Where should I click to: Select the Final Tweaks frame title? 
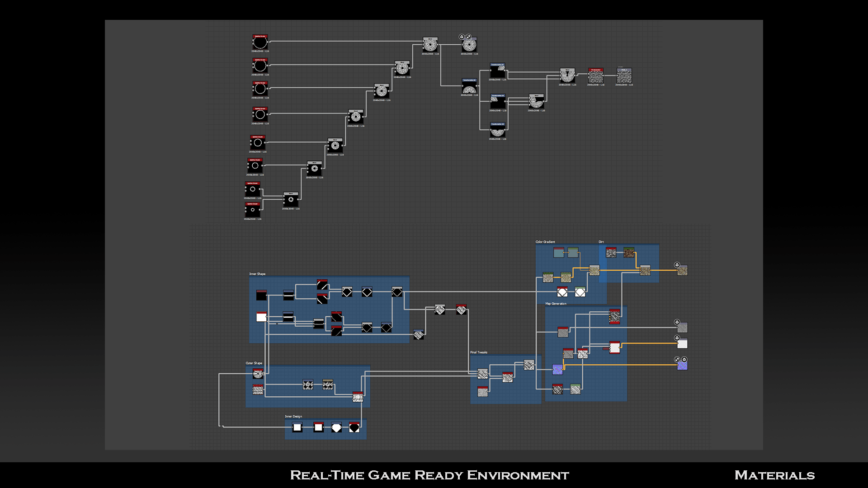[x=478, y=352]
